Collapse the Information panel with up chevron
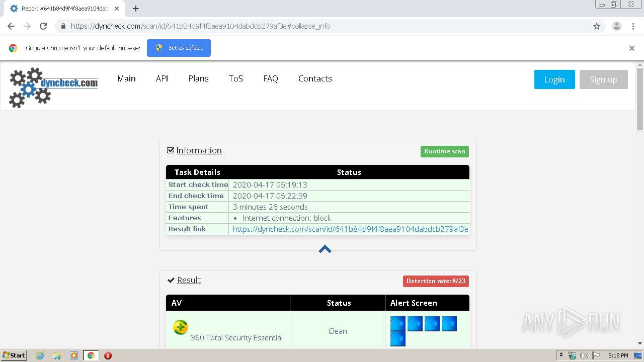This screenshot has height=362, width=644. [325, 249]
